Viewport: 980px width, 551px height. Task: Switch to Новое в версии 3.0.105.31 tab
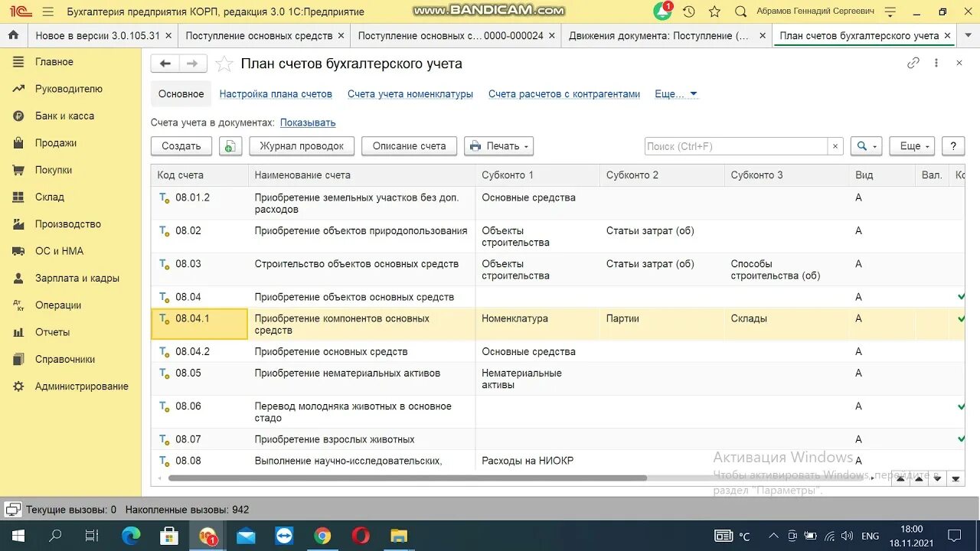[98, 36]
